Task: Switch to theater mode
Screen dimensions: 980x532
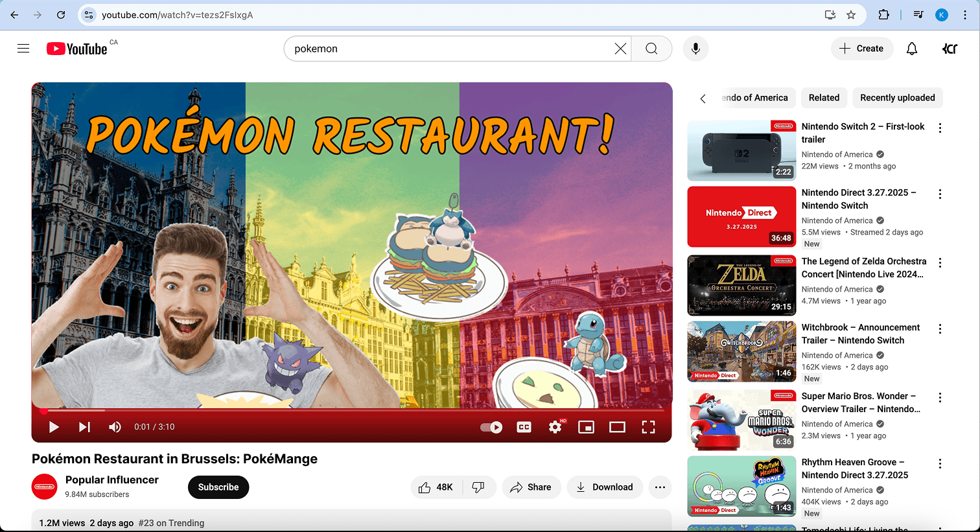Action: click(x=617, y=427)
